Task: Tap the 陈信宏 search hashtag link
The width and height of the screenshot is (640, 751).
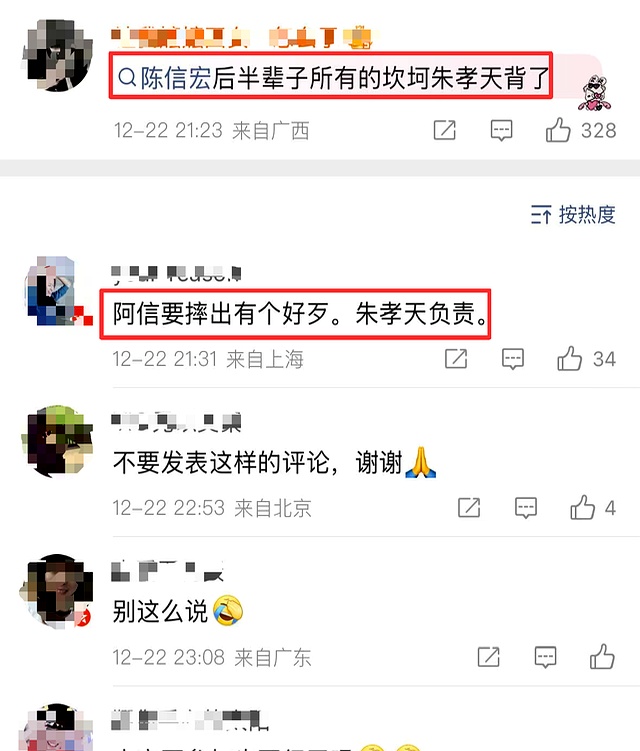Action: click(x=165, y=78)
